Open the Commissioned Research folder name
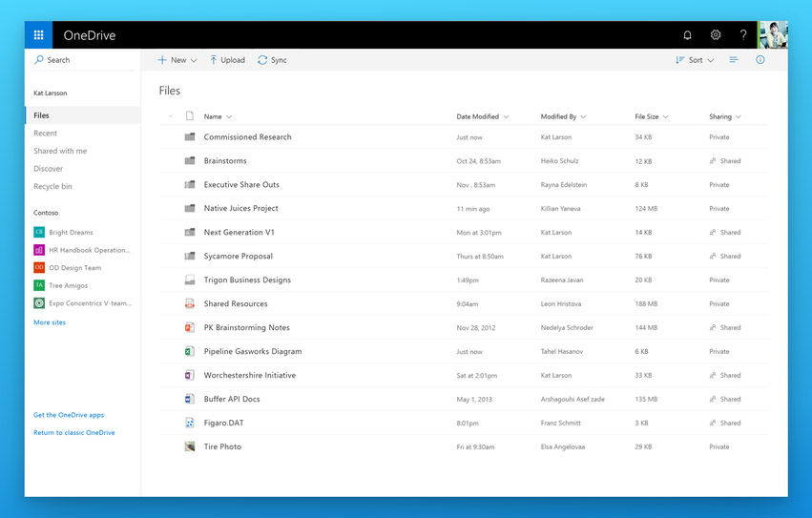Image resolution: width=812 pixels, height=518 pixels. pos(247,136)
